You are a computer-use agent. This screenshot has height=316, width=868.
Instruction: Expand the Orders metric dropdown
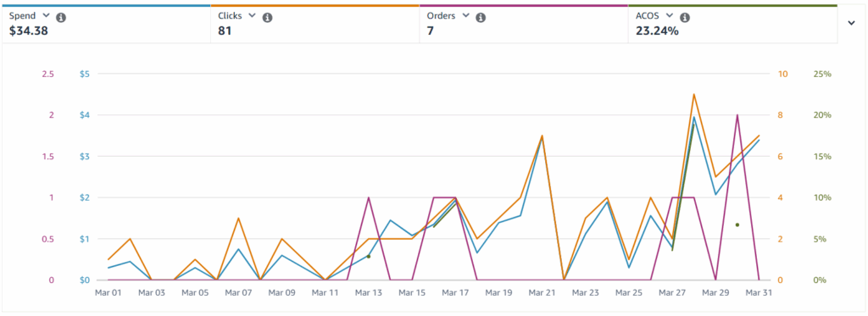465,16
